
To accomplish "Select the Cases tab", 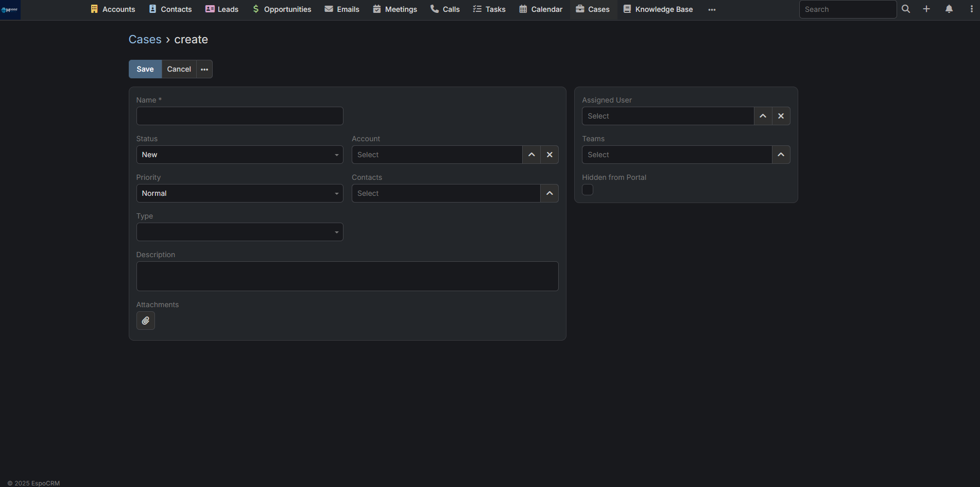I will coord(593,9).
